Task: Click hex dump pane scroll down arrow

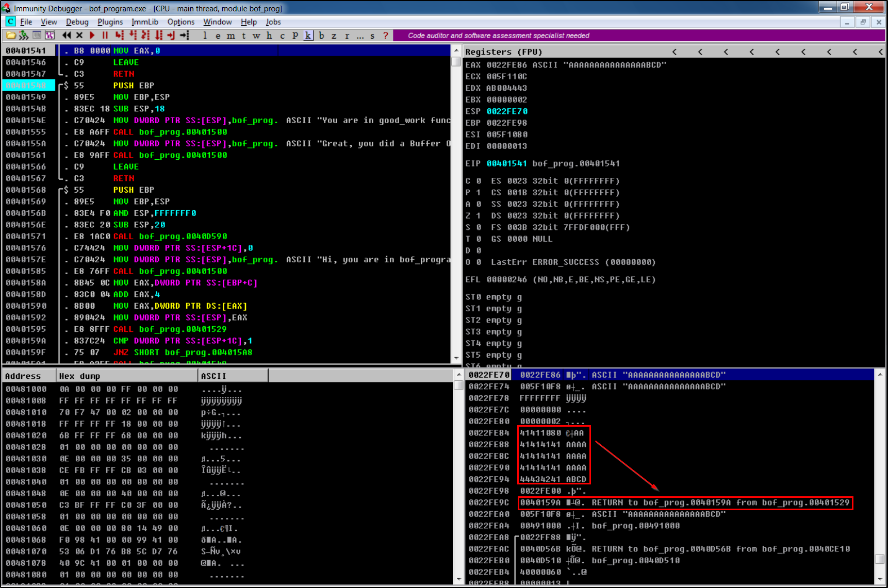Action: (458, 579)
